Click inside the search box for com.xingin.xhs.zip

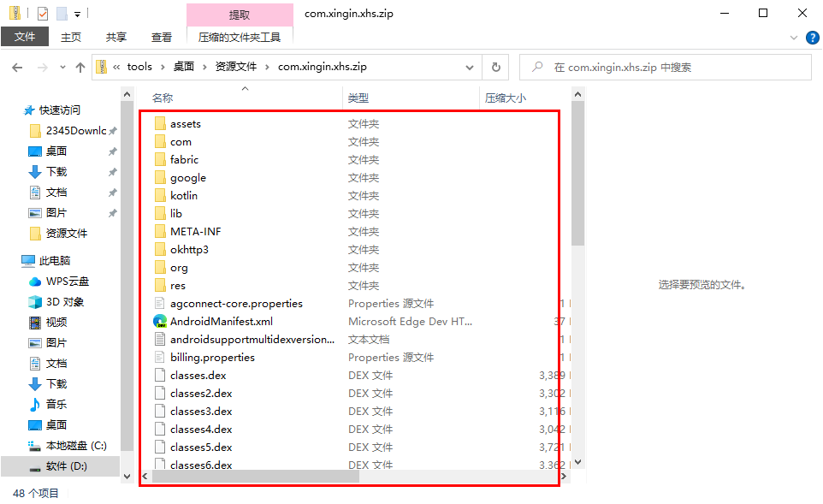[667, 66]
